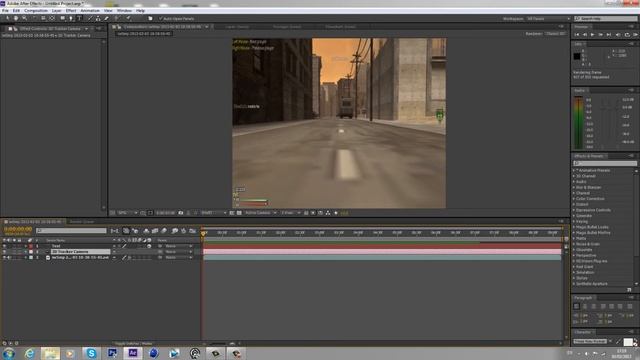Screen dimensions: 640x360
Task: Expand Perspective effects category
Action: coord(574,256)
